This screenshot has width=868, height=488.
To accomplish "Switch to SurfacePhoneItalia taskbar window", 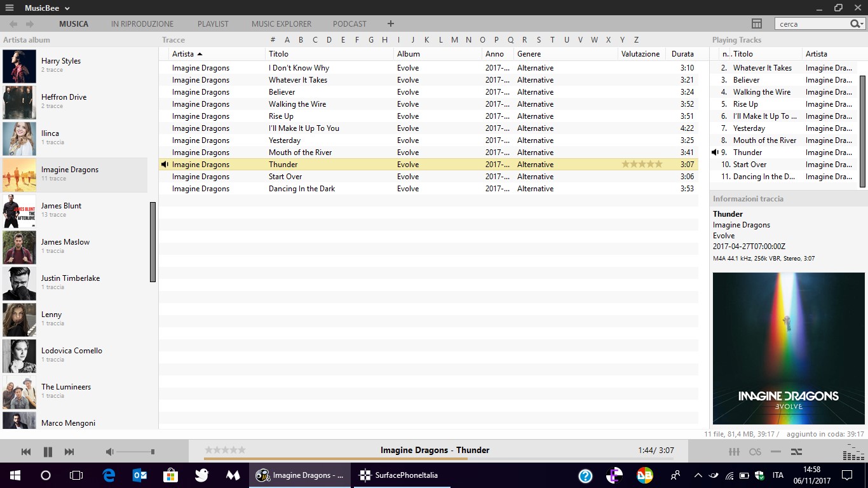I will pyautogui.click(x=402, y=475).
